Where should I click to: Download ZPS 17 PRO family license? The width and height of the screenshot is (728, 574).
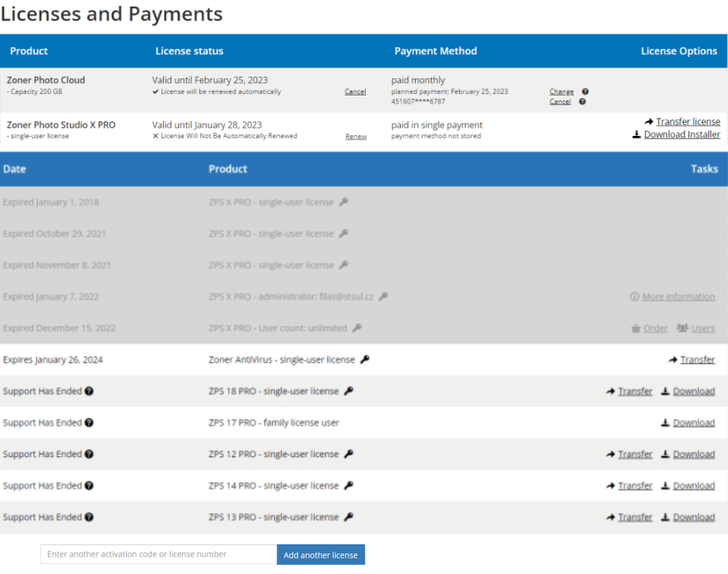pyautogui.click(x=693, y=422)
